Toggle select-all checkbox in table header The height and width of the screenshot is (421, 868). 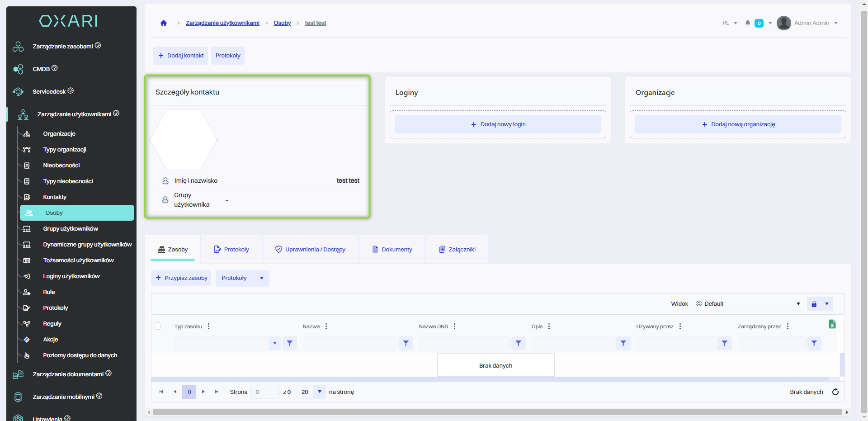[158, 326]
